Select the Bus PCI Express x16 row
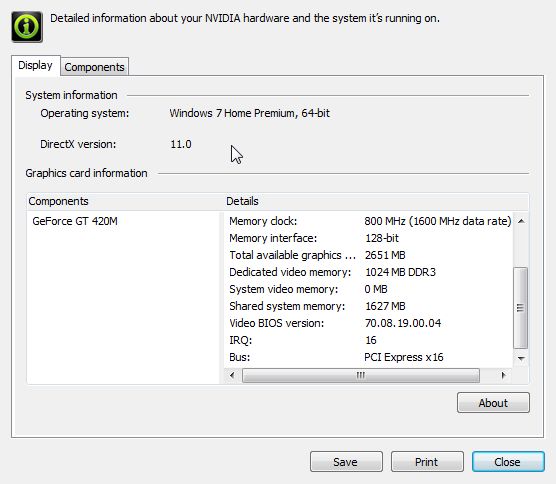Viewport: 556px width, 484px height. point(369,357)
